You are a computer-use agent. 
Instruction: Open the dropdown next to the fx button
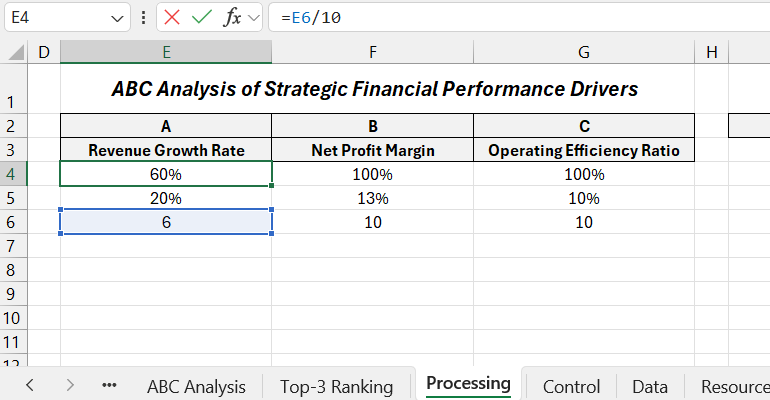254,18
